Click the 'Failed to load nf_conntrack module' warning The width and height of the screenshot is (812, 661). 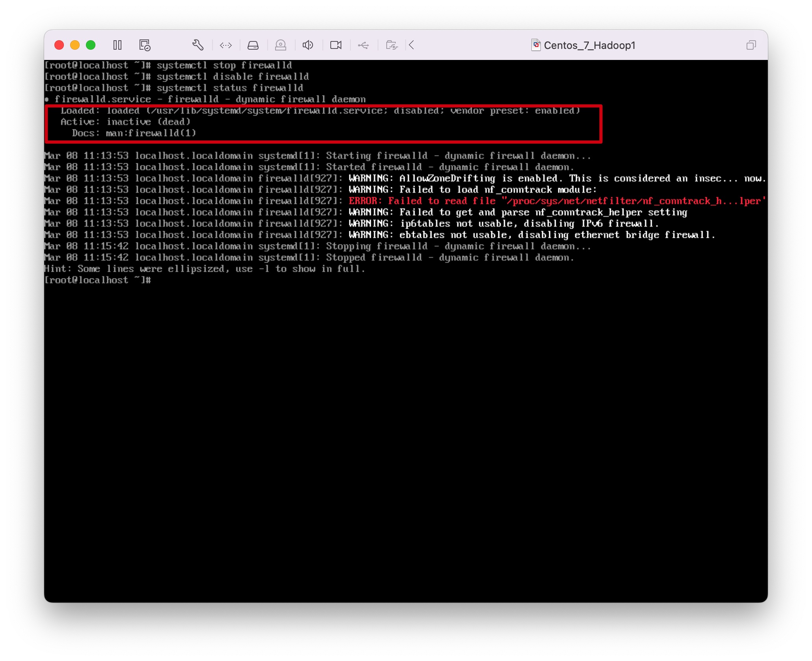tap(321, 190)
